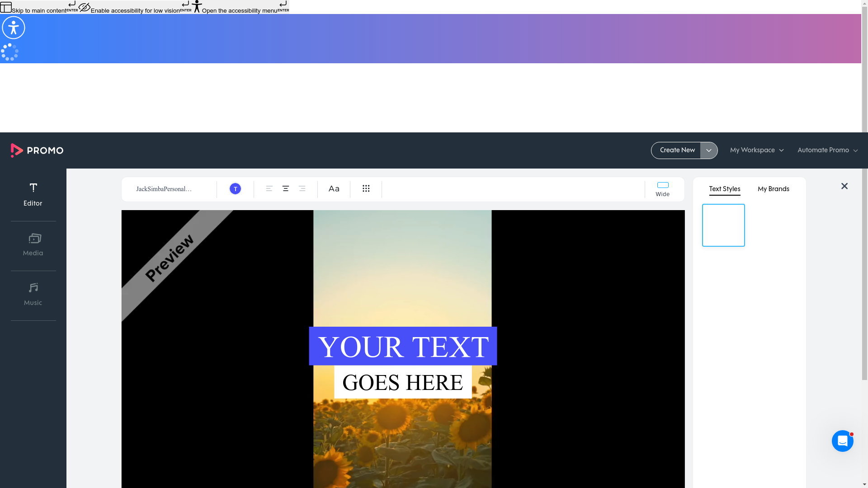Align text to the right
The image size is (868, 488).
pyautogui.click(x=302, y=189)
